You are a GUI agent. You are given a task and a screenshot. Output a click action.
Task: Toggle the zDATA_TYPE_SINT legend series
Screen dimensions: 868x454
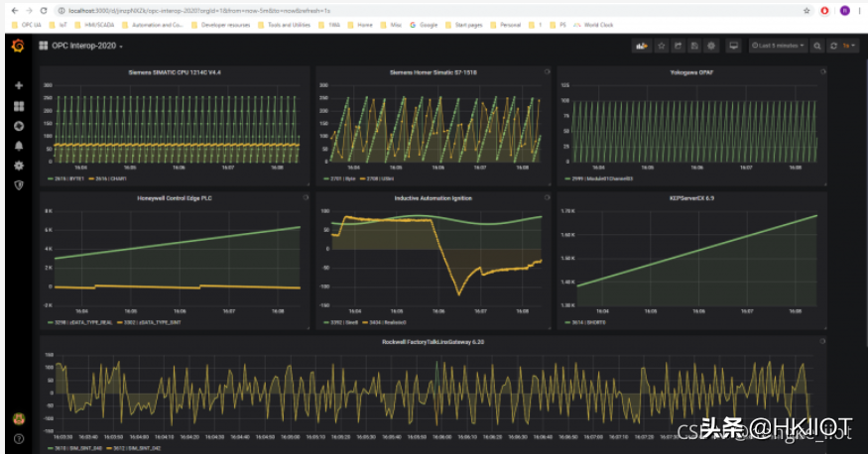coord(150,322)
